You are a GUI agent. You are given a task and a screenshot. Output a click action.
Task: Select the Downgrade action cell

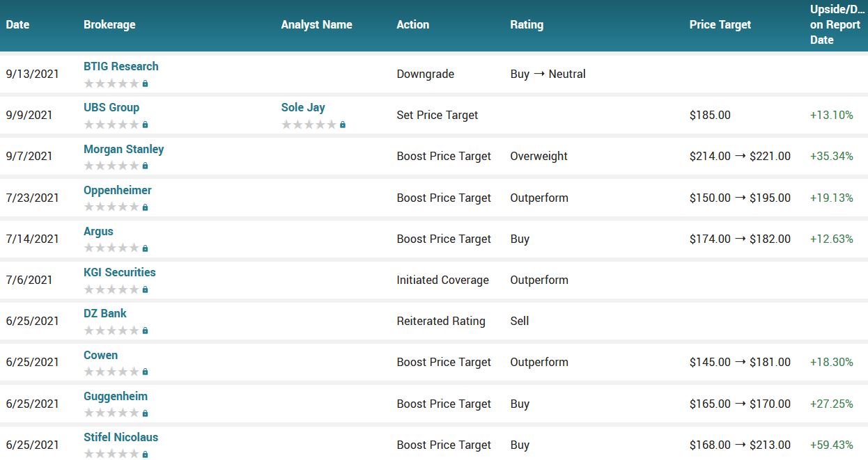tap(426, 74)
